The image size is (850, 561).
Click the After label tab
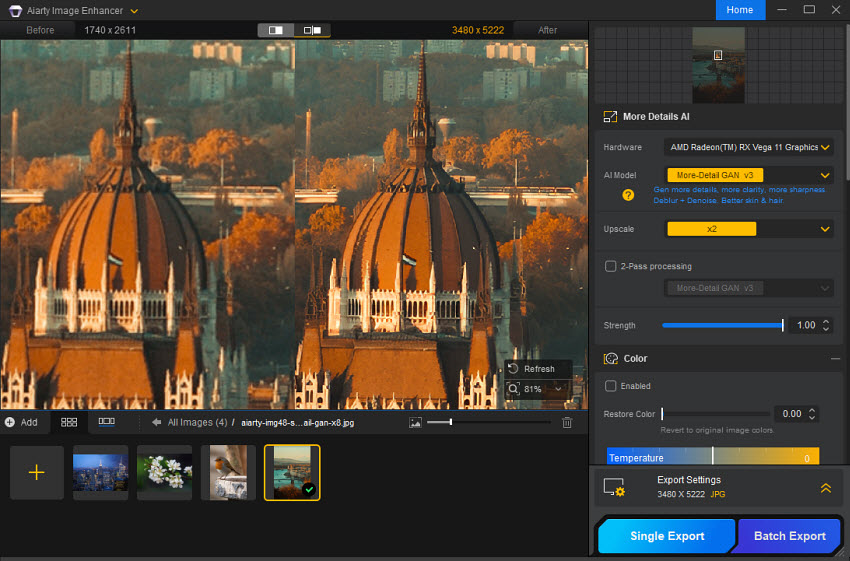pos(548,30)
